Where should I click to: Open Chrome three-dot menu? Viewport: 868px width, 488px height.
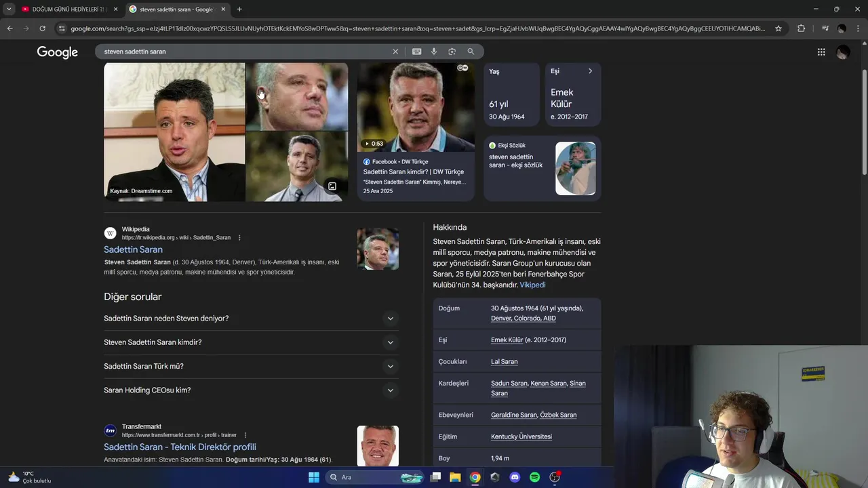pyautogui.click(x=858, y=28)
